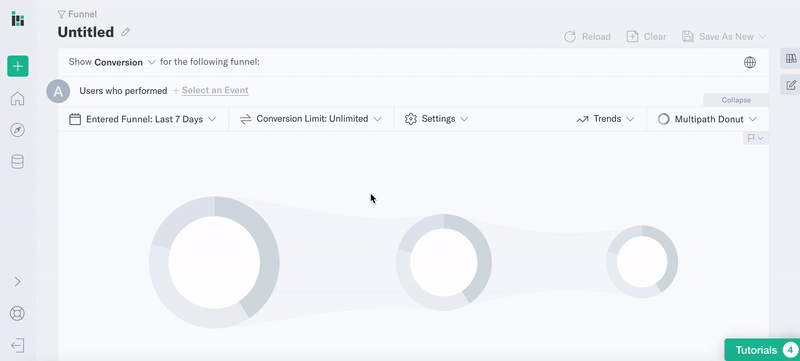Open the compass Explore icon
The height and width of the screenshot is (361, 800).
[x=17, y=130]
